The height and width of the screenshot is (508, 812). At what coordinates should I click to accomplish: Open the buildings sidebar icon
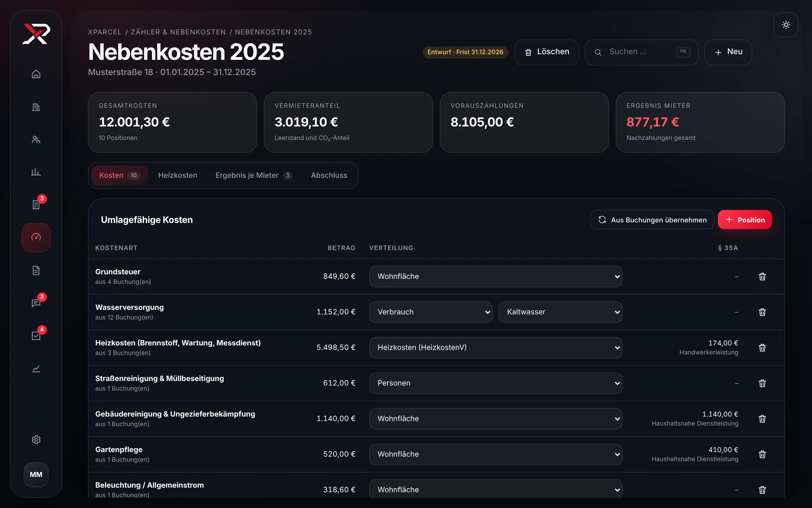(x=36, y=107)
